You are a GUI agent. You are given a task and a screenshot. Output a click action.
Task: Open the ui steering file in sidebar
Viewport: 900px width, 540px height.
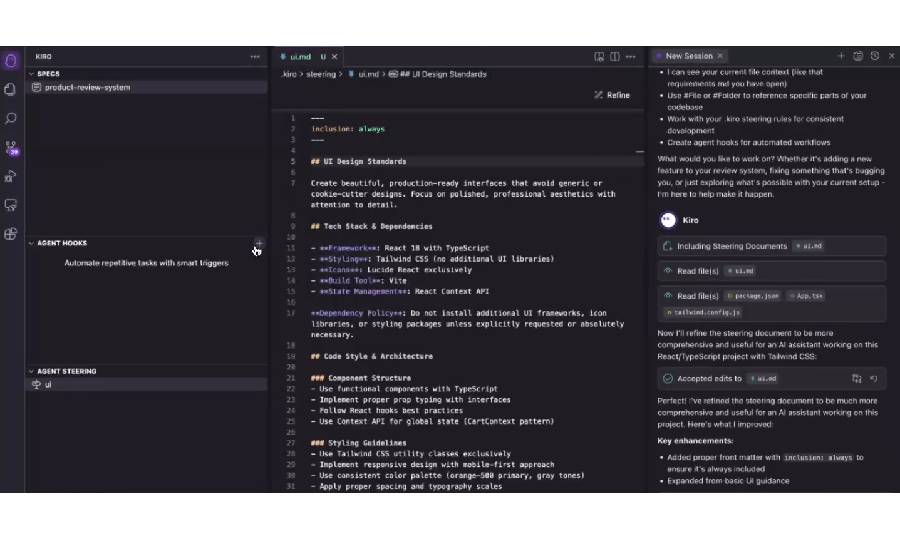pos(146,384)
